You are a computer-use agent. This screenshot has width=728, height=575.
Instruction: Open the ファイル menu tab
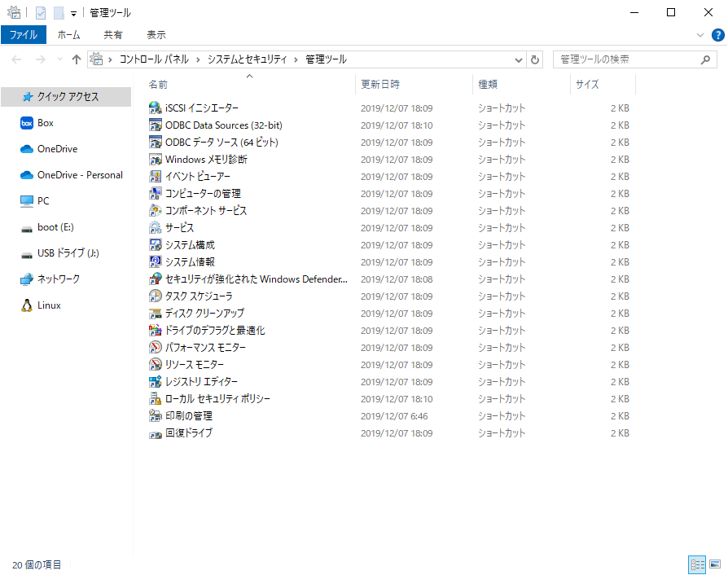pyautogui.click(x=24, y=35)
